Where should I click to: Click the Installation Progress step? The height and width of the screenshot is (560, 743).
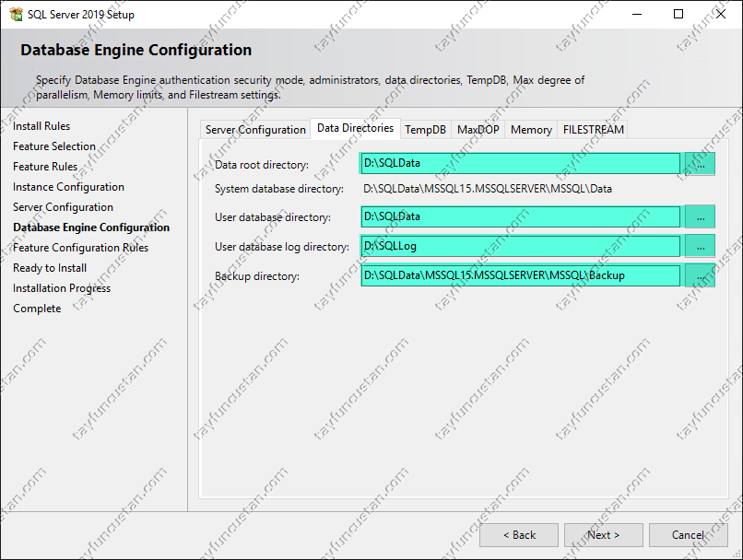(62, 288)
